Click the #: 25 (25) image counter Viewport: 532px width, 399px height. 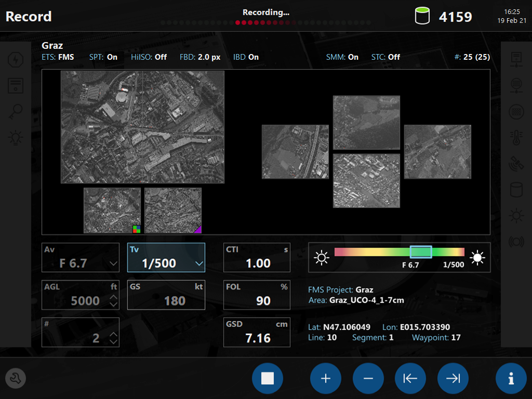point(472,57)
